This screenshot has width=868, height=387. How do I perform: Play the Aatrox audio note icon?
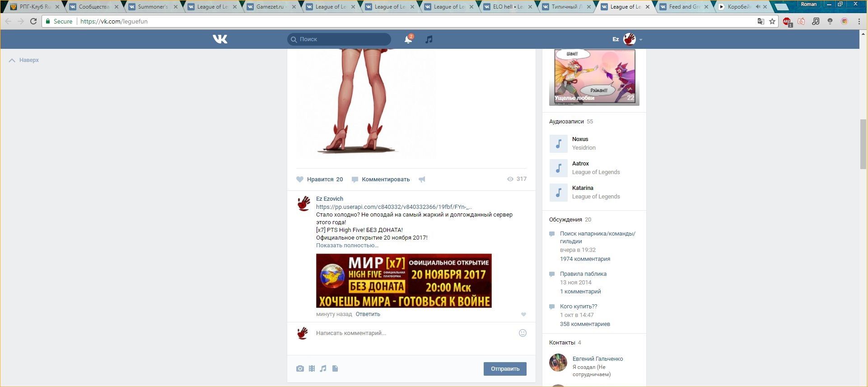(x=558, y=168)
